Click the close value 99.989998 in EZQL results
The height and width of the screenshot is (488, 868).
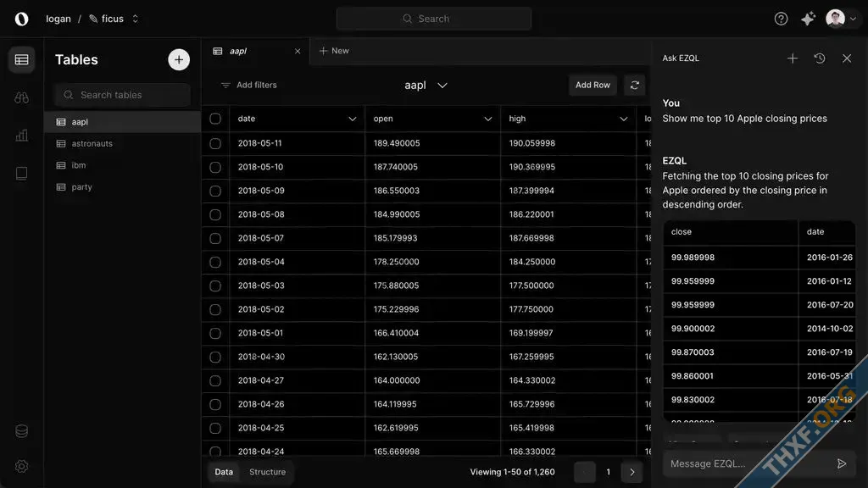pyautogui.click(x=693, y=258)
